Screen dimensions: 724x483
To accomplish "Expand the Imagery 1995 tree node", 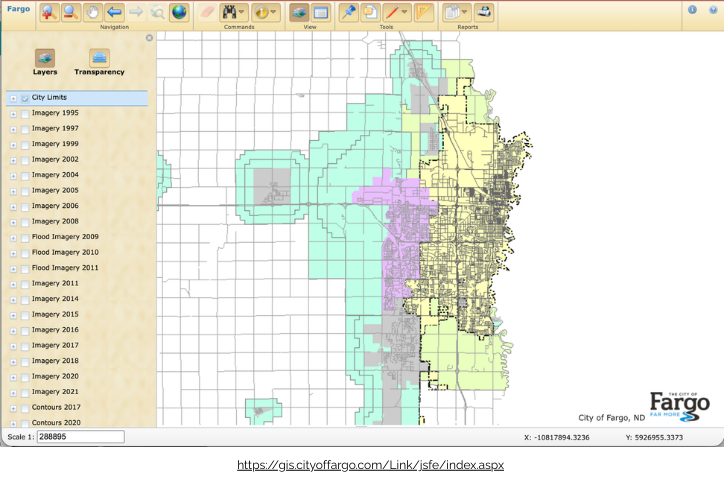I will coord(13,114).
